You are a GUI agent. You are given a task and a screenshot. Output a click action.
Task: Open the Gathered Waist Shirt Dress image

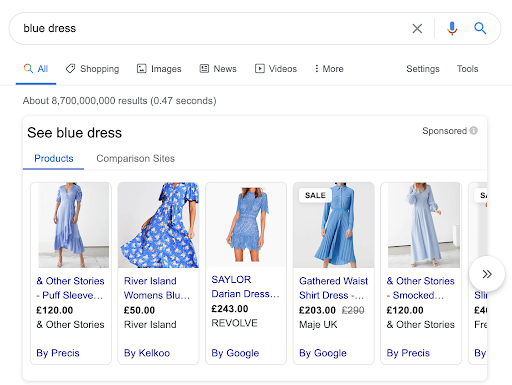coord(334,225)
